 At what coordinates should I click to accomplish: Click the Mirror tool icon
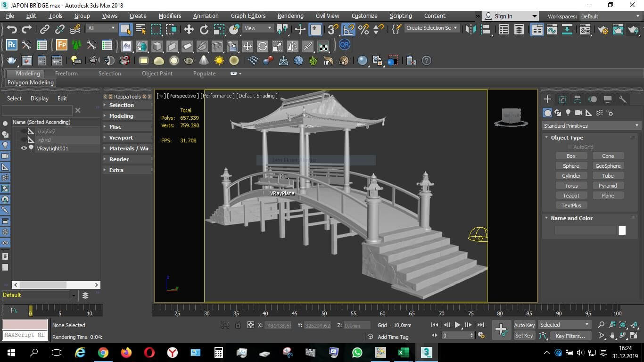tap(470, 29)
